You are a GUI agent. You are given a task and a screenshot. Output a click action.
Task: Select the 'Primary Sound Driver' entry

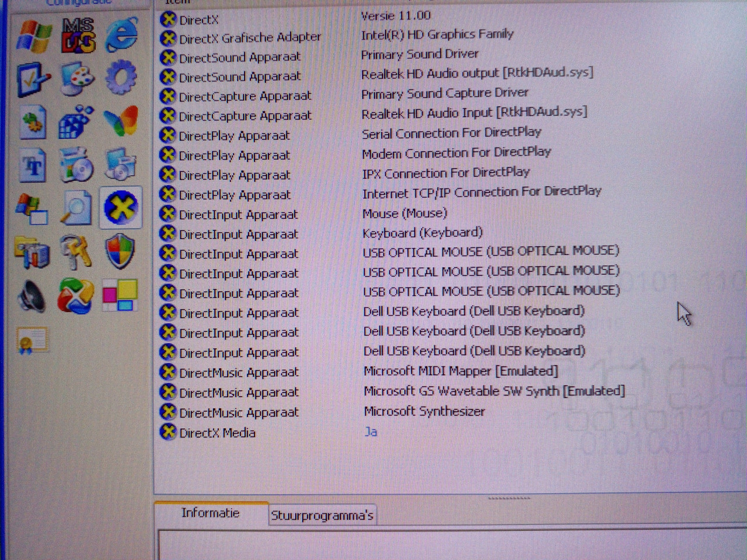pyautogui.click(x=420, y=54)
